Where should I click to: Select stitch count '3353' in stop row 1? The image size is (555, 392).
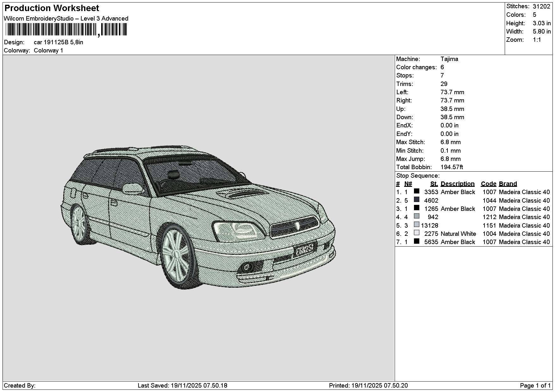[x=431, y=192]
